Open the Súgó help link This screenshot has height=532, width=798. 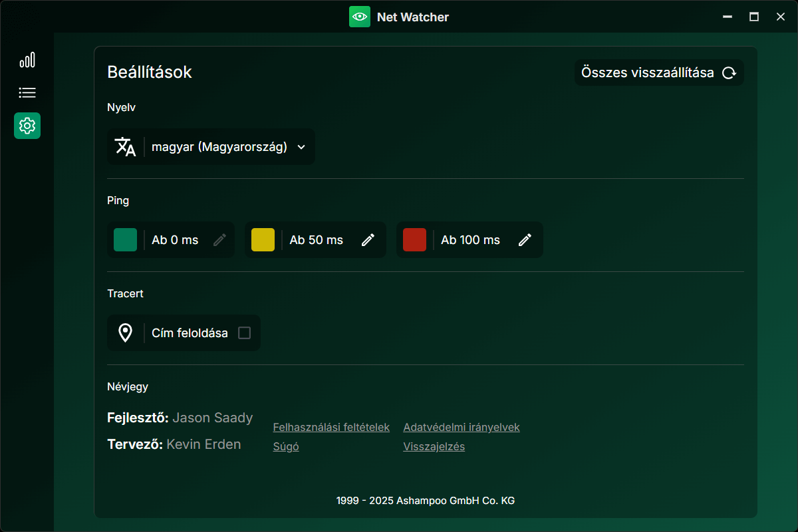click(x=285, y=446)
